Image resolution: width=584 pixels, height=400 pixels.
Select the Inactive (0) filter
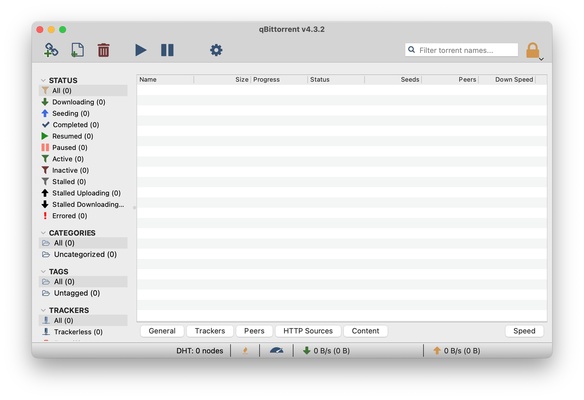pos(83,170)
